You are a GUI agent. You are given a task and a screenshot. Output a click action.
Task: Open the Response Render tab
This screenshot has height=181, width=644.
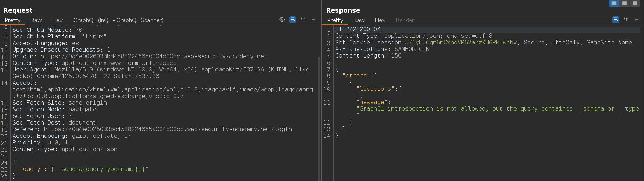[405, 20]
